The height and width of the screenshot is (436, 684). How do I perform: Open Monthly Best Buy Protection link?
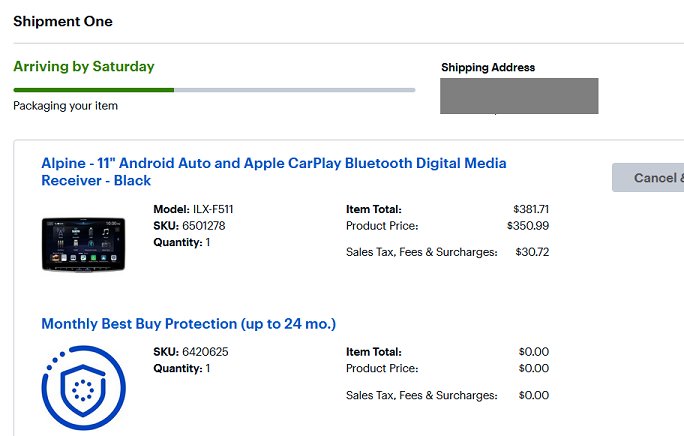(x=188, y=324)
